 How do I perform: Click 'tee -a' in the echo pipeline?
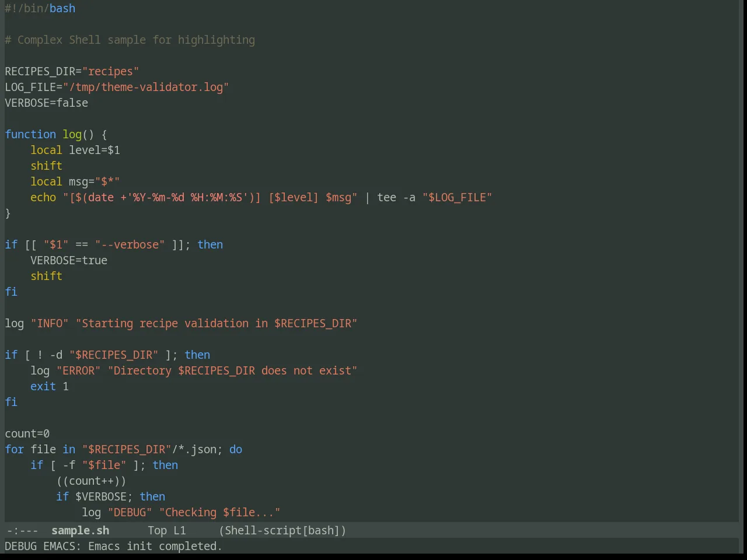tap(396, 197)
